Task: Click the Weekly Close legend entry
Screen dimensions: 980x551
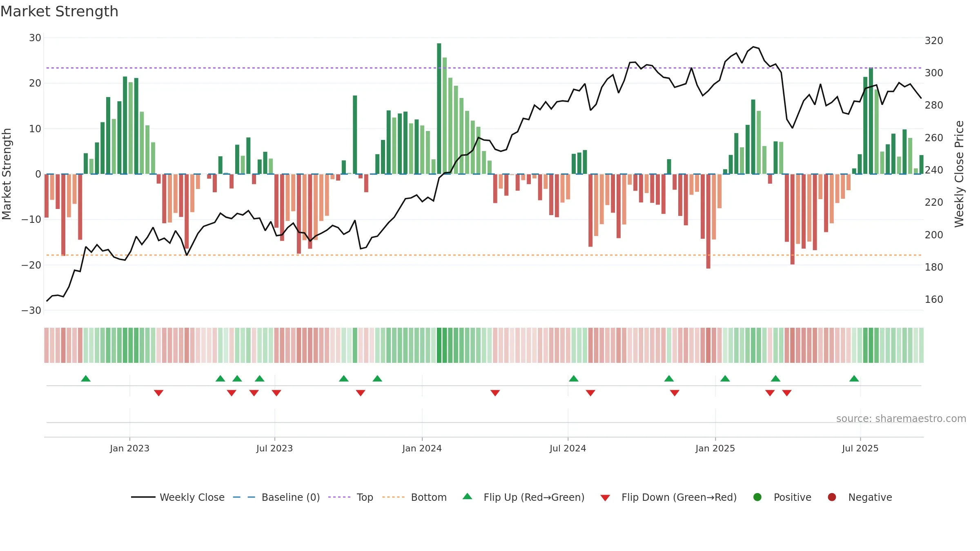Action: 178,497
